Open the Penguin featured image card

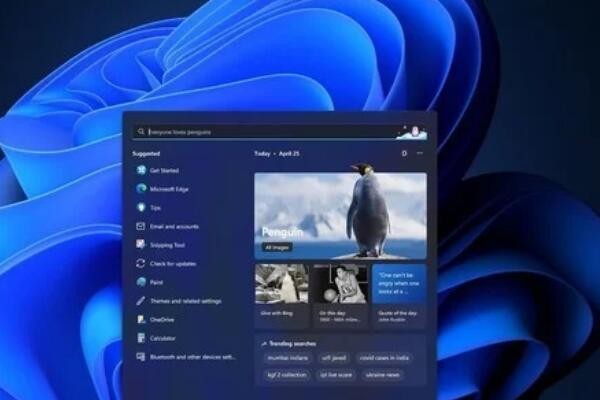tap(341, 216)
